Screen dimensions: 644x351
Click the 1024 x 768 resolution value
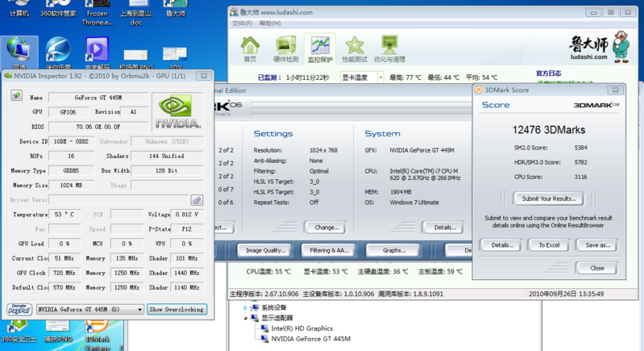[323, 150]
